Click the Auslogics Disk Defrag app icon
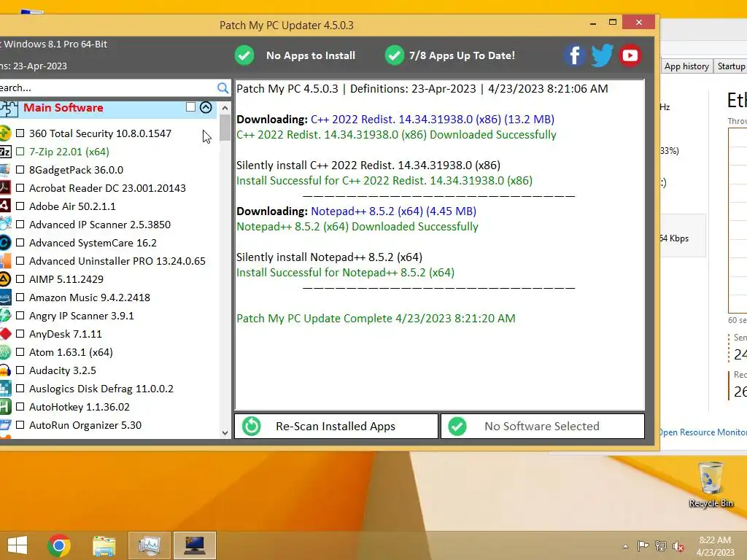Viewport: 747px width, 560px height. click(x=5, y=389)
